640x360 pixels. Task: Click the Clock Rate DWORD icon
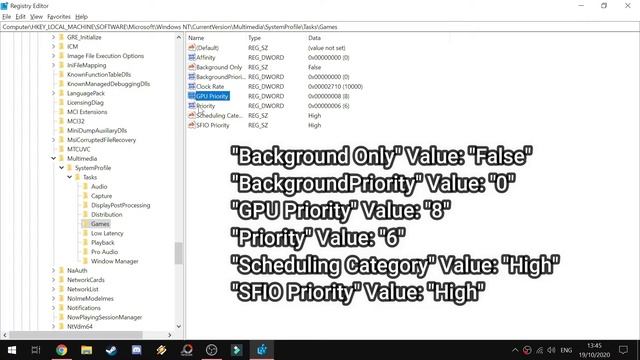pyautogui.click(x=191, y=86)
